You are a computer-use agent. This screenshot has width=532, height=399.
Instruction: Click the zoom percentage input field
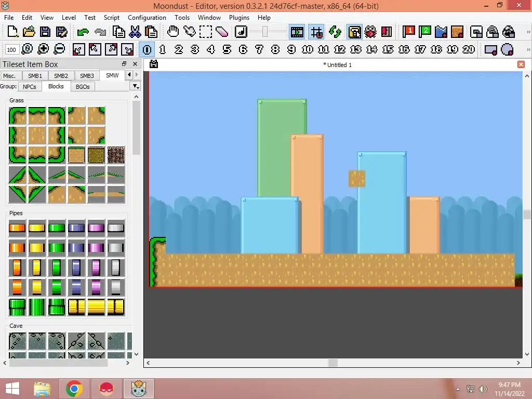coord(11,50)
